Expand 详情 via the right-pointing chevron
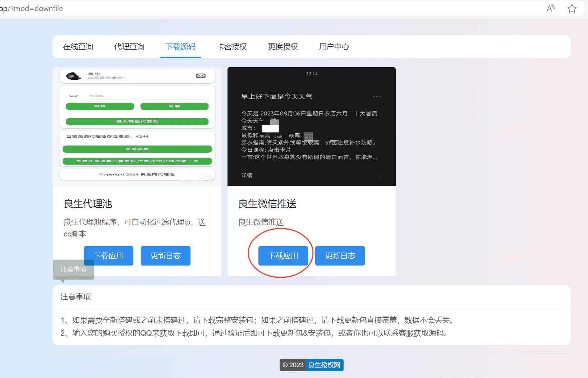 point(381,175)
